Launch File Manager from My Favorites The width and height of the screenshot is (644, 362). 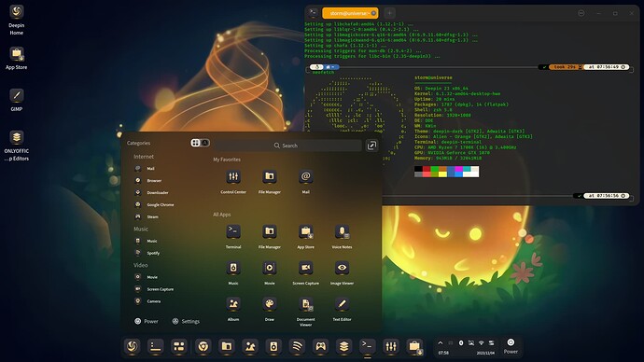coord(270,177)
